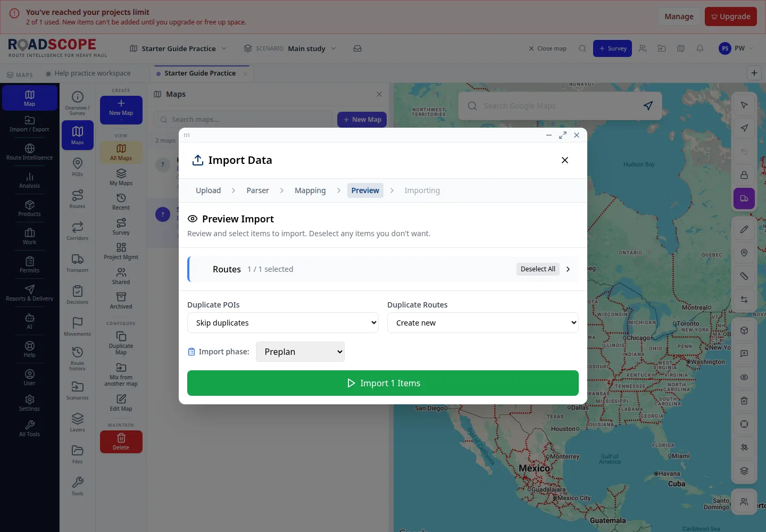The height and width of the screenshot is (532, 766).
Task: Click the Search maps input field
Action: coord(243,120)
